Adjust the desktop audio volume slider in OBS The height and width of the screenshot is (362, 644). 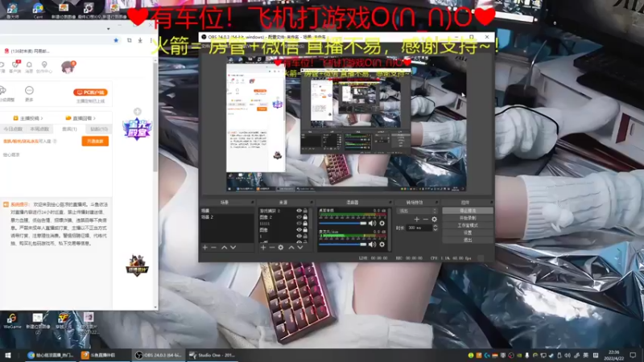click(x=343, y=224)
